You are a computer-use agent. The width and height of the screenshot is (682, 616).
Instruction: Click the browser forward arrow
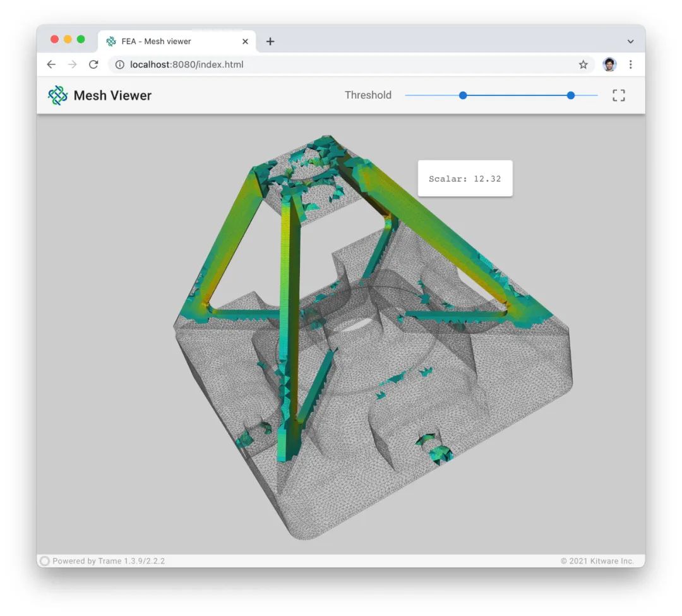pos(72,64)
